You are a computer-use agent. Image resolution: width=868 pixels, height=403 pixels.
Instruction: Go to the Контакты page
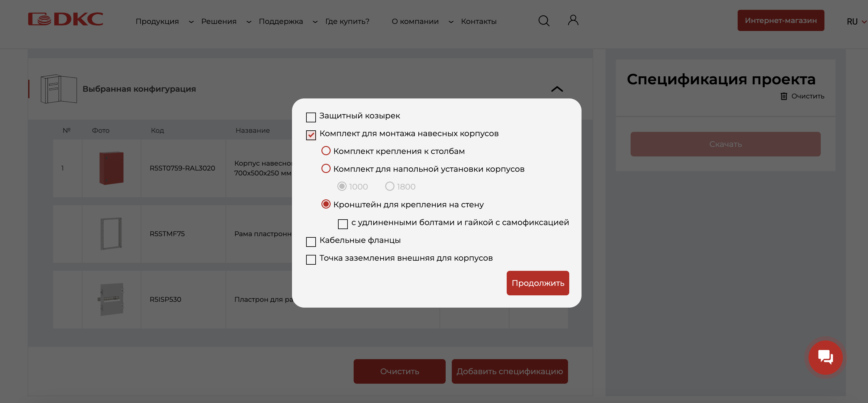point(478,21)
